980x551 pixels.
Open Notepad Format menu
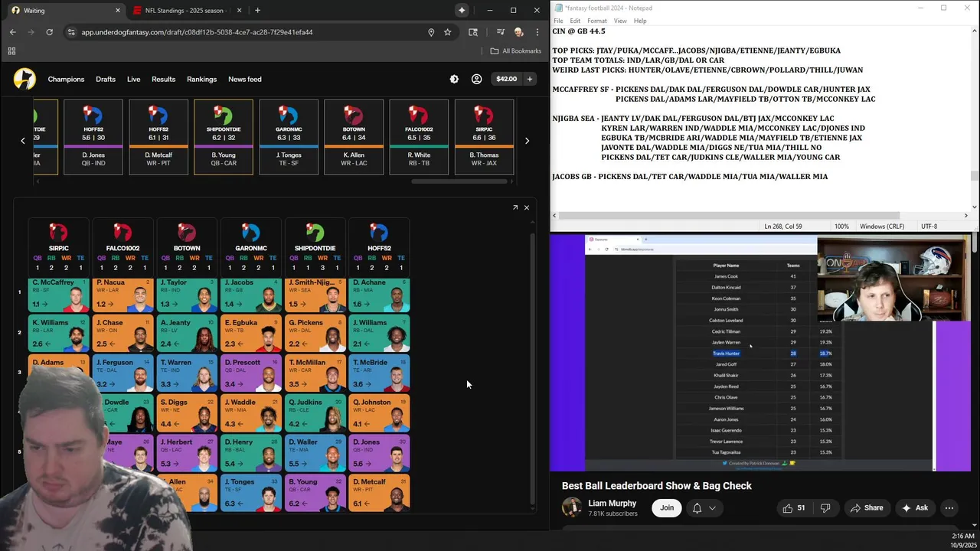597,21
